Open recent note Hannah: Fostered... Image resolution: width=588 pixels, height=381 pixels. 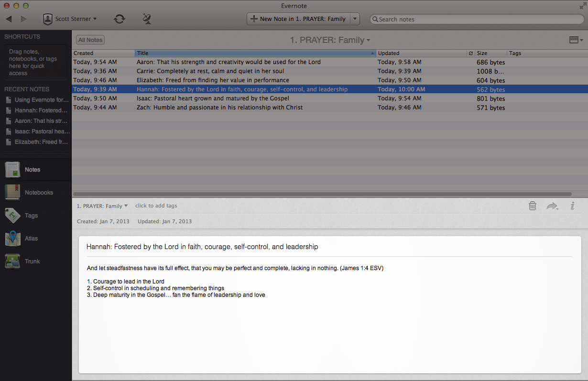(x=38, y=110)
